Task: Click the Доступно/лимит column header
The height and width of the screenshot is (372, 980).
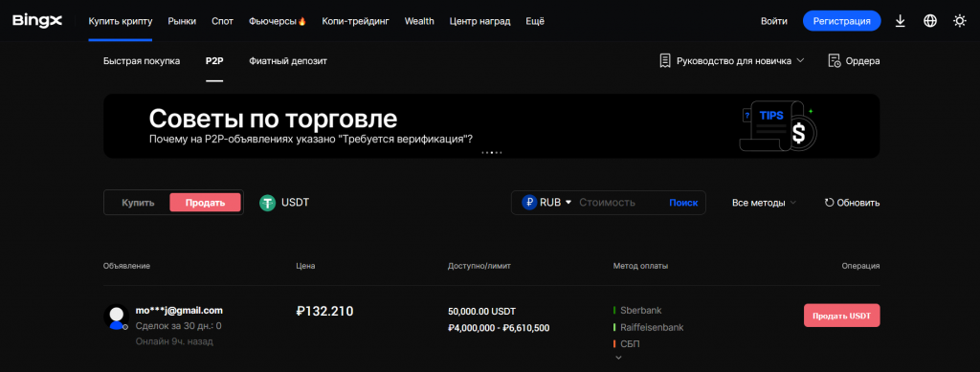Action: [x=479, y=266]
